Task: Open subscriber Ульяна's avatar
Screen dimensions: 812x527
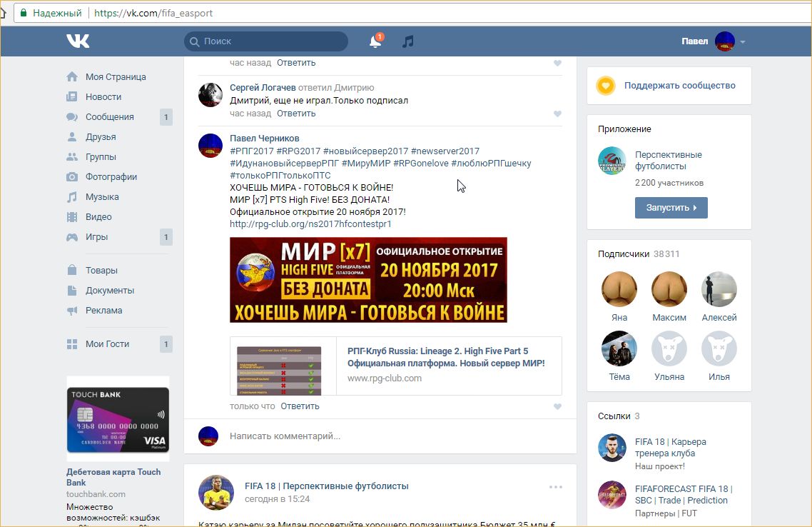Action: [x=669, y=348]
